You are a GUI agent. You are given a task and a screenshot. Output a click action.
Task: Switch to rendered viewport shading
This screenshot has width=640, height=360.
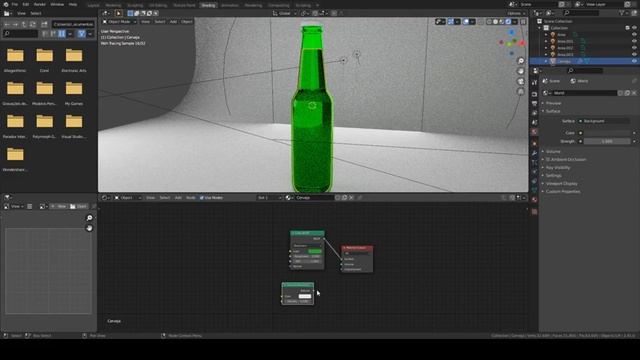pyautogui.click(x=508, y=22)
